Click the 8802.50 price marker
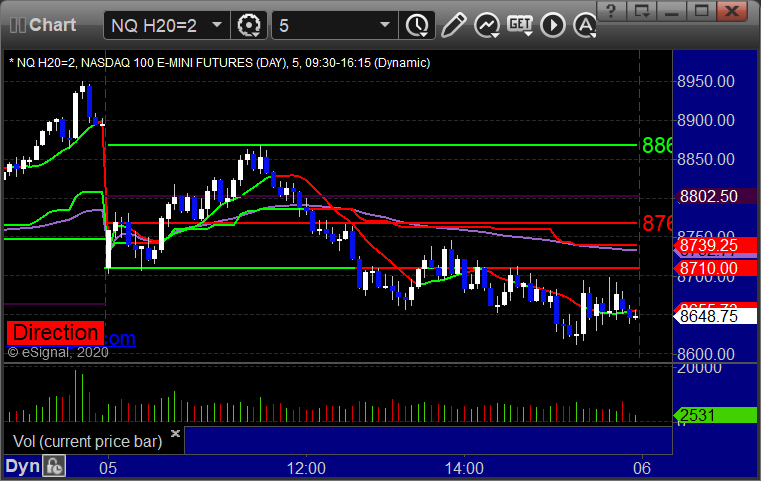The width and height of the screenshot is (761, 481). [715, 196]
